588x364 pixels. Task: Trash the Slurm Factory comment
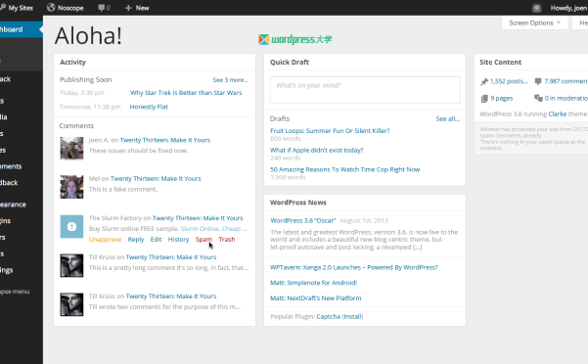pyautogui.click(x=227, y=240)
